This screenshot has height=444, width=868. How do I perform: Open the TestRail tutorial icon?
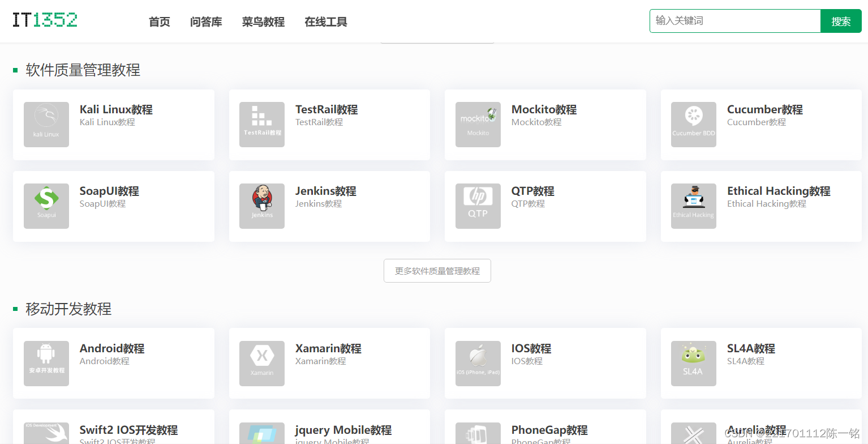click(x=262, y=125)
